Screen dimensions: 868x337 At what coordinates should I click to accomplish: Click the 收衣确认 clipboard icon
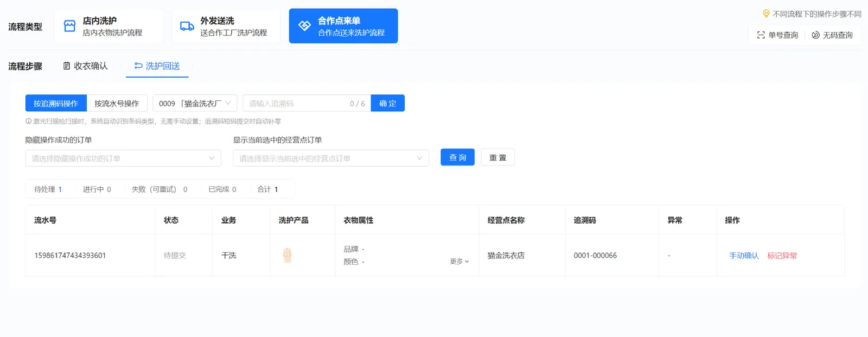point(67,66)
